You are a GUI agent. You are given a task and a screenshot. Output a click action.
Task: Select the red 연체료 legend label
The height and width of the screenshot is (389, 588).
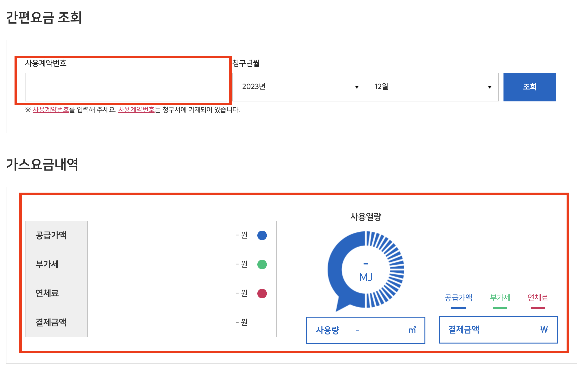point(538,298)
